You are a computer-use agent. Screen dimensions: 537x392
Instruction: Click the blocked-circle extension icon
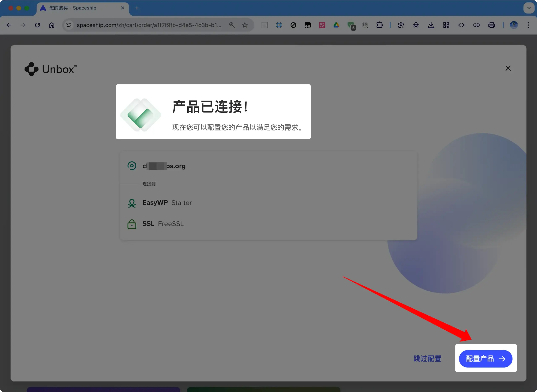[293, 25]
